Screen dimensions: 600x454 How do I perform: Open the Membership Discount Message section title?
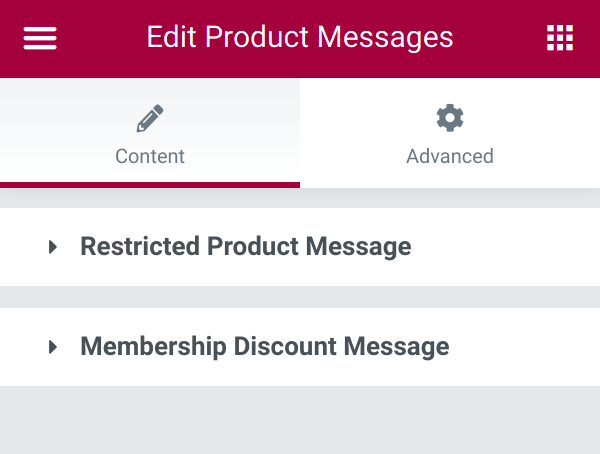[265, 346]
